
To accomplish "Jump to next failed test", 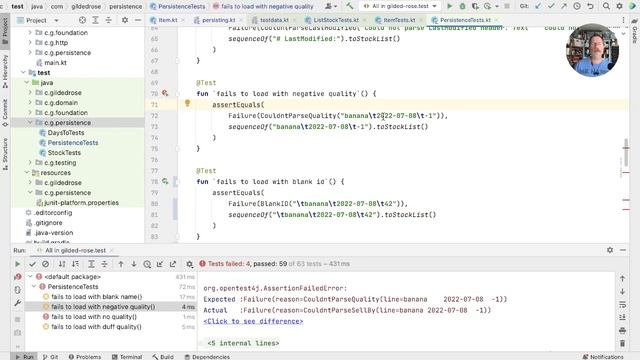I will pyautogui.click(x=133, y=264).
